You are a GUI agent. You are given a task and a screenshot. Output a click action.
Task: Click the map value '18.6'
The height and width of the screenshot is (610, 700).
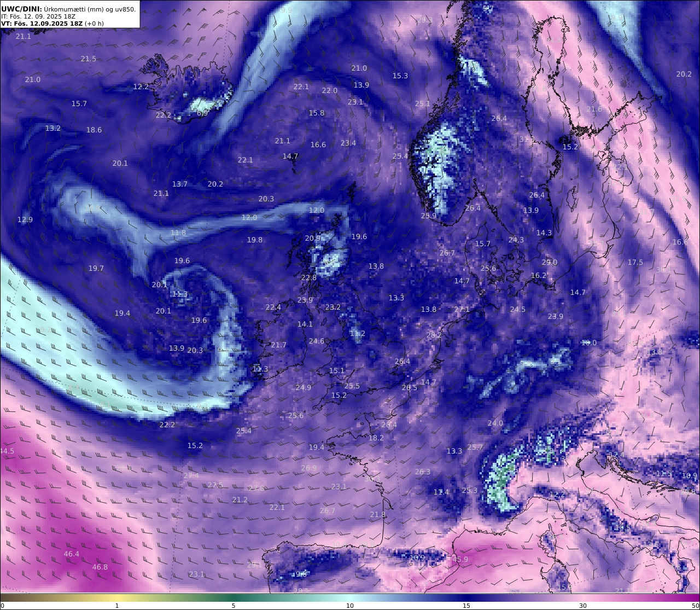pos(94,130)
